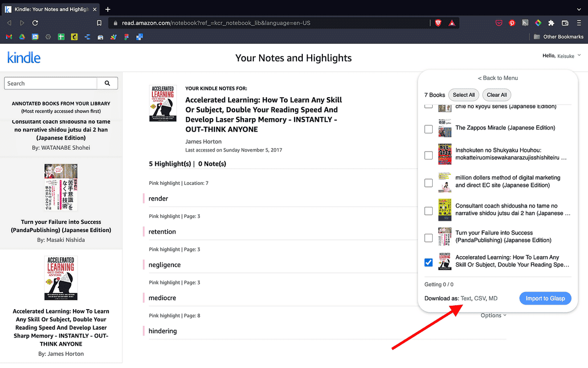Open the tab search chevron at top right
588x368 pixels.
(x=578, y=9)
